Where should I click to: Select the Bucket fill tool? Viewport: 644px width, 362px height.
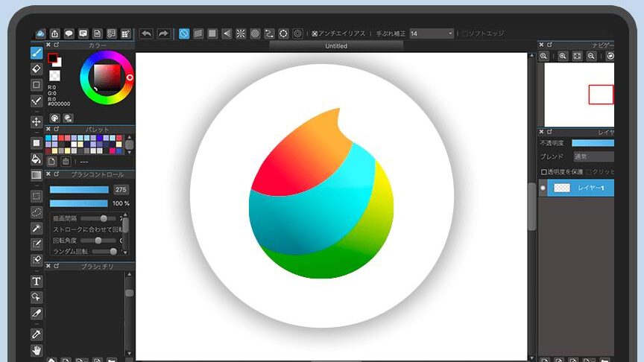tap(36, 159)
